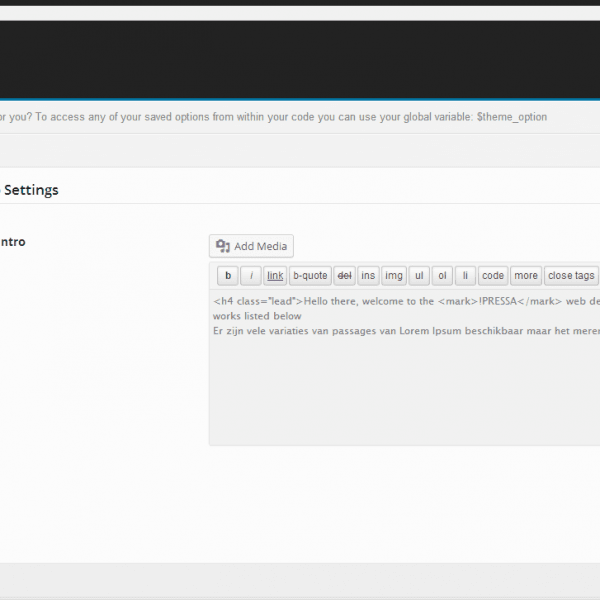Image resolution: width=600 pixels, height=600 pixels.
Task: Click the Lorem Ipsum line in the editor
Action: point(406,331)
